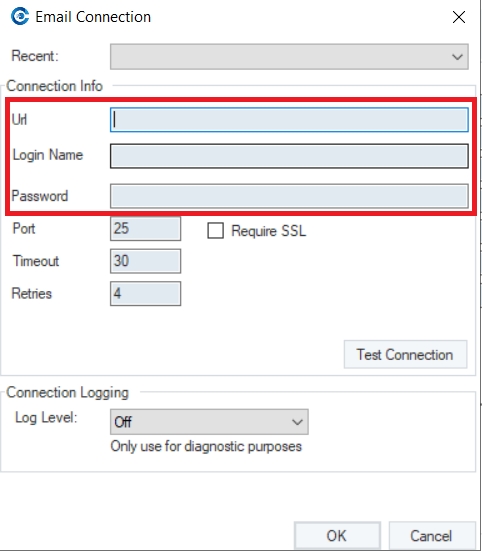482x552 pixels.
Task: Click the Require SSL label text
Action: pyautogui.click(x=268, y=231)
